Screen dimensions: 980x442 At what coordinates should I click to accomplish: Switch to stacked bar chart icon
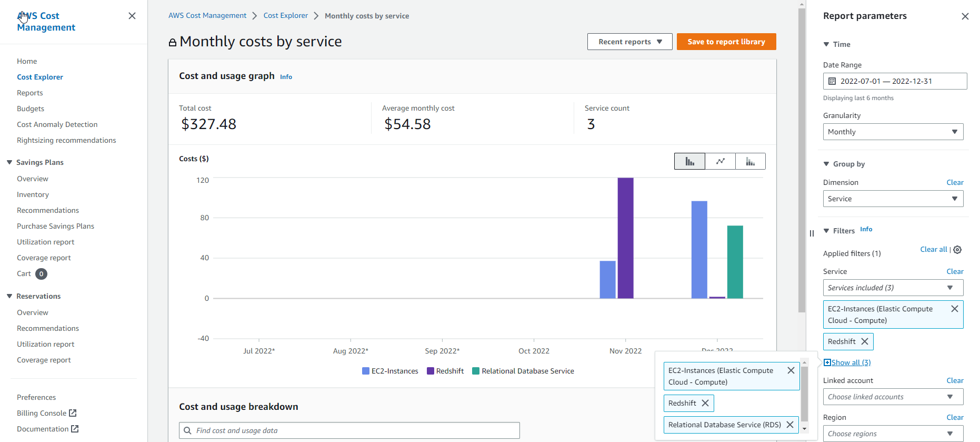pyautogui.click(x=751, y=161)
